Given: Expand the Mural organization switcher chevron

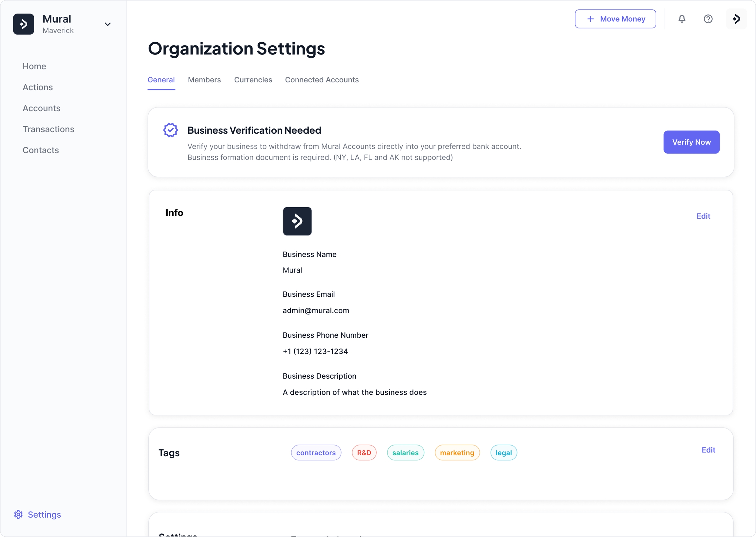Looking at the screenshot, I should coord(108,24).
